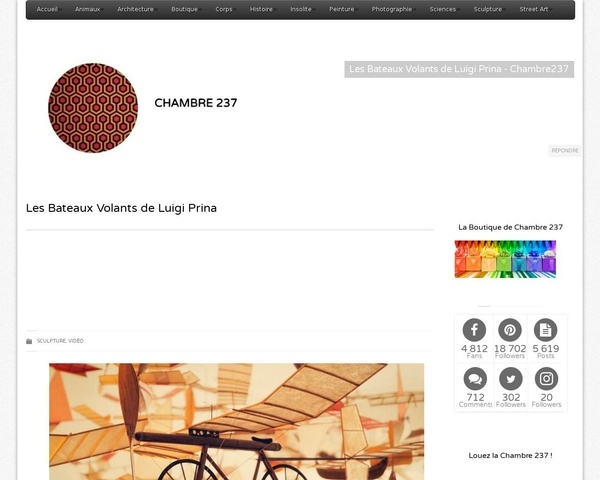Open the Photographie dropdown menu
The width and height of the screenshot is (600, 480).
[392, 9]
